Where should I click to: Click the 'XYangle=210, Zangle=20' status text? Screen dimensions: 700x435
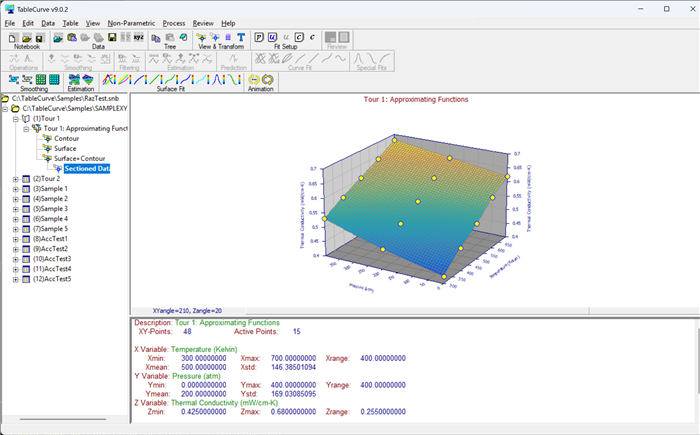(x=187, y=311)
